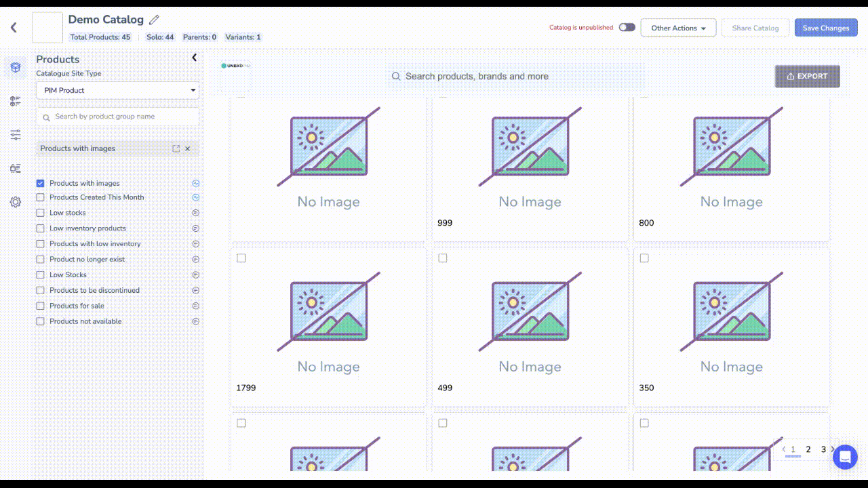The image size is (868, 488).
Task: Click status icon beside Products with low inventory
Action: (195, 244)
